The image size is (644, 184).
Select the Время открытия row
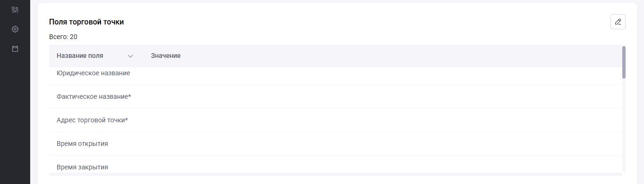[x=335, y=144]
